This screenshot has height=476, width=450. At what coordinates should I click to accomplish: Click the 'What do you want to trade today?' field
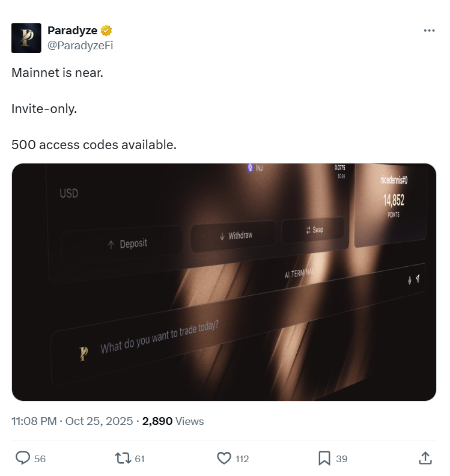(x=160, y=337)
